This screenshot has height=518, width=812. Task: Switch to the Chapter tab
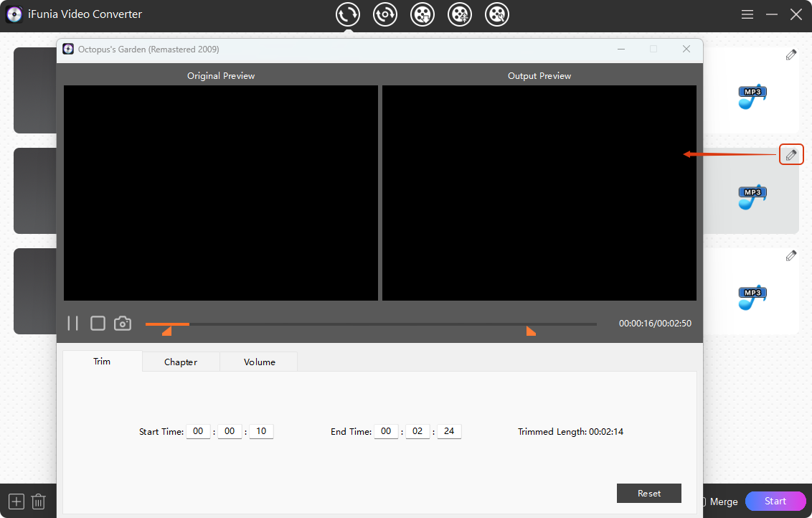click(181, 362)
